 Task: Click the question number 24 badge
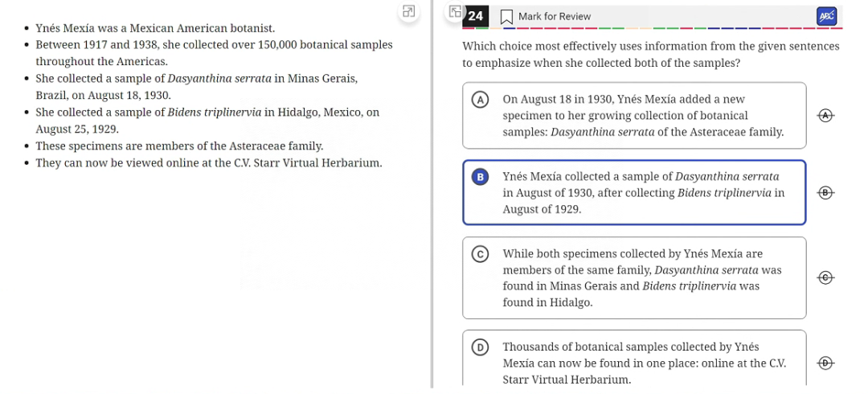pyautogui.click(x=475, y=16)
